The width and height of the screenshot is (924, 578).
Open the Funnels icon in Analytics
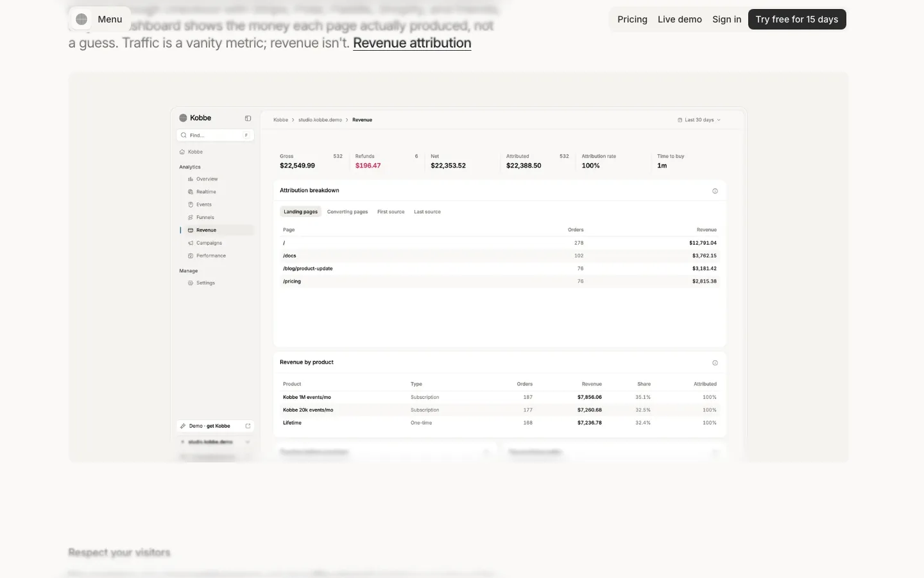click(191, 218)
